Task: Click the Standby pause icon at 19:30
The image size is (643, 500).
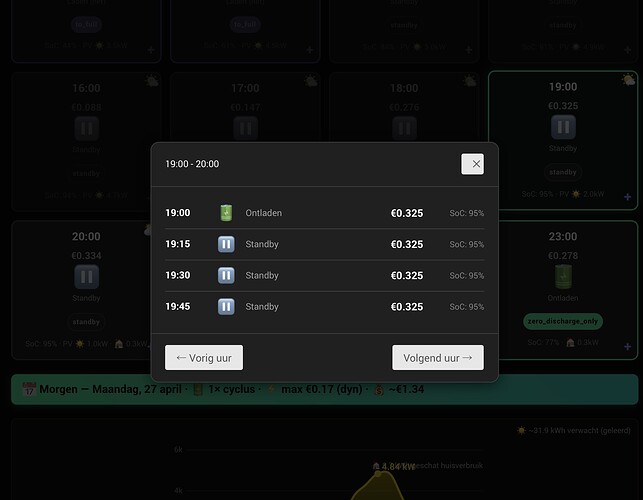Action: [226, 275]
